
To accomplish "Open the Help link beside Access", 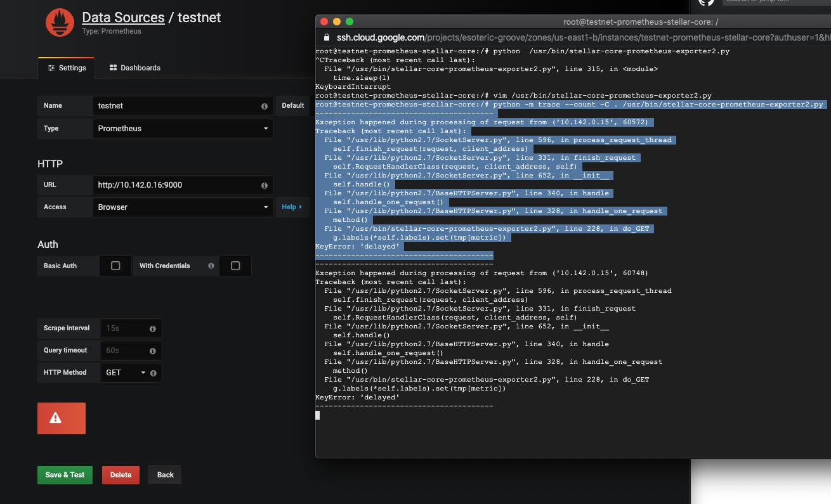I will (x=292, y=207).
